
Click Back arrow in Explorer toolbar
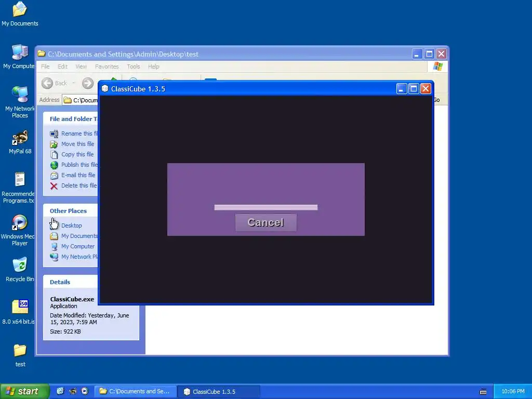(47, 83)
